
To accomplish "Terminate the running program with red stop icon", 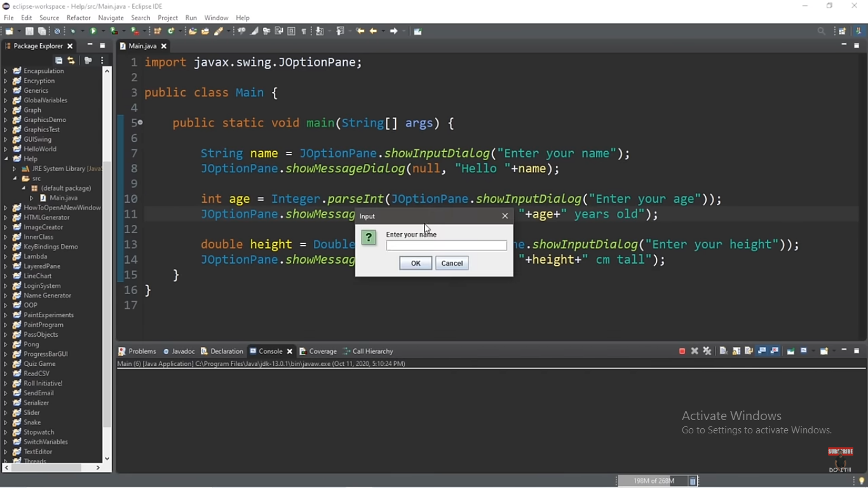I will pyautogui.click(x=682, y=351).
